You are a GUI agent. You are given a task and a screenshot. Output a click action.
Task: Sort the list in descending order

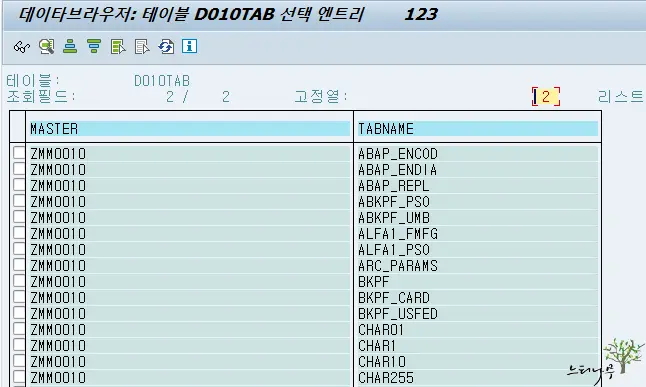(94, 46)
